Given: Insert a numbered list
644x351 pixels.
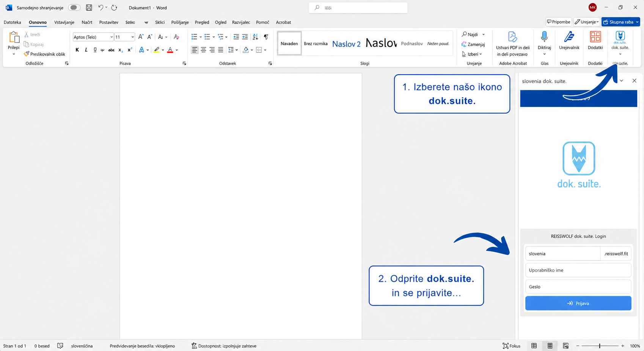Looking at the screenshot, I should [x=207, y=37].
